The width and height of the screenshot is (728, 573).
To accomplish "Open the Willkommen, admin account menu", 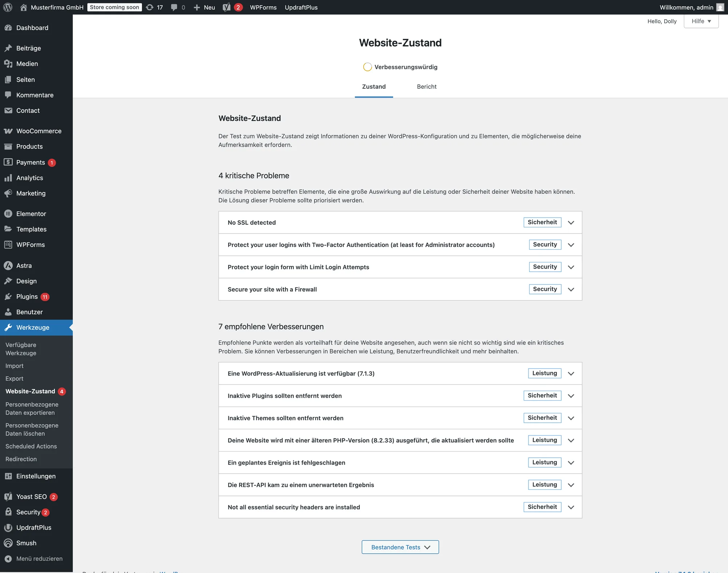I will pyautogui.click(x=691, y=7).
